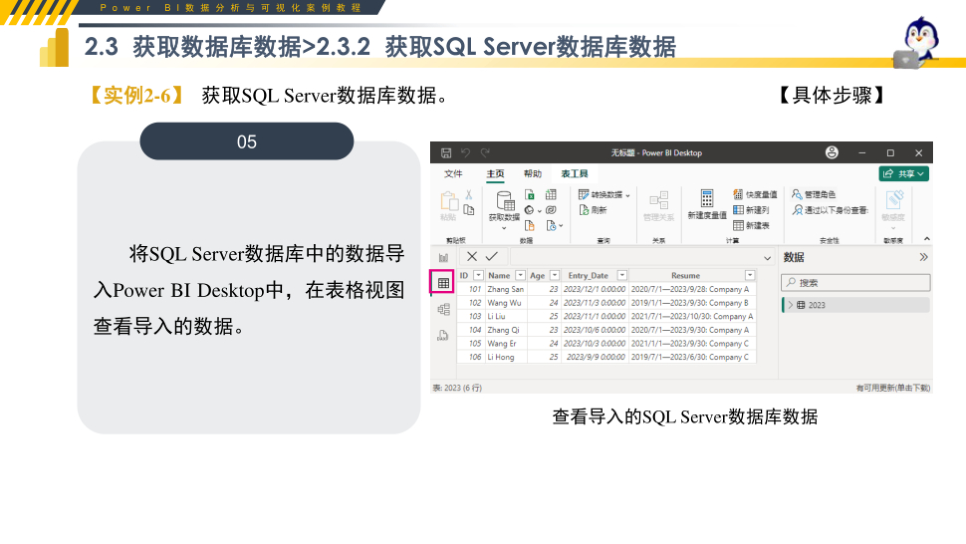This screenshot has height=544, width=966.
Task: Expand the formula bar chevron
Action: point(768,258)
